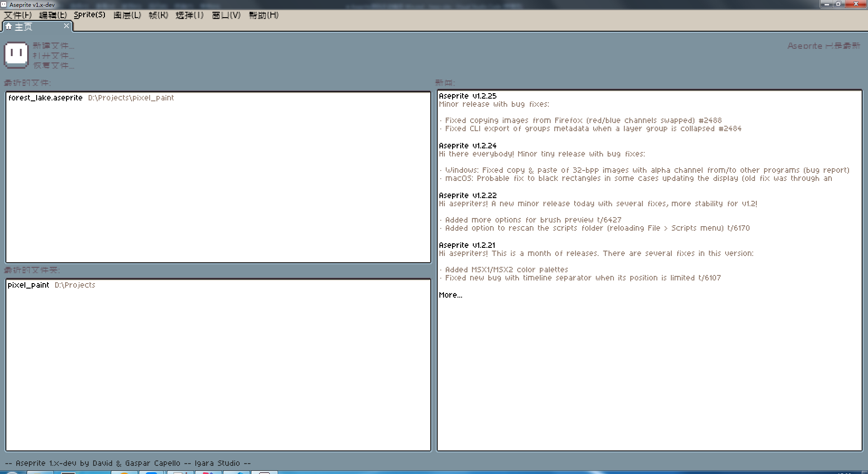
Task: Select the 主页 home tab
Action: point(38,26)
